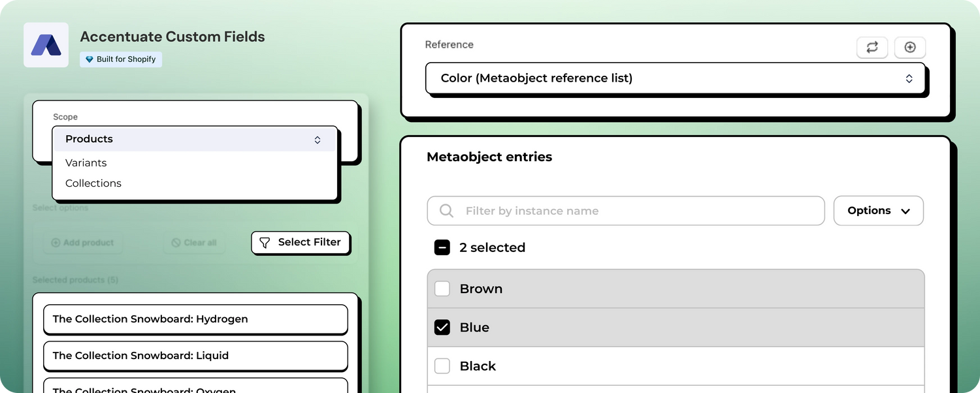This screenshot has height=393, width=980.
Task: Click the Clear all circle-slash icon
Action: [x=176, y=243]
